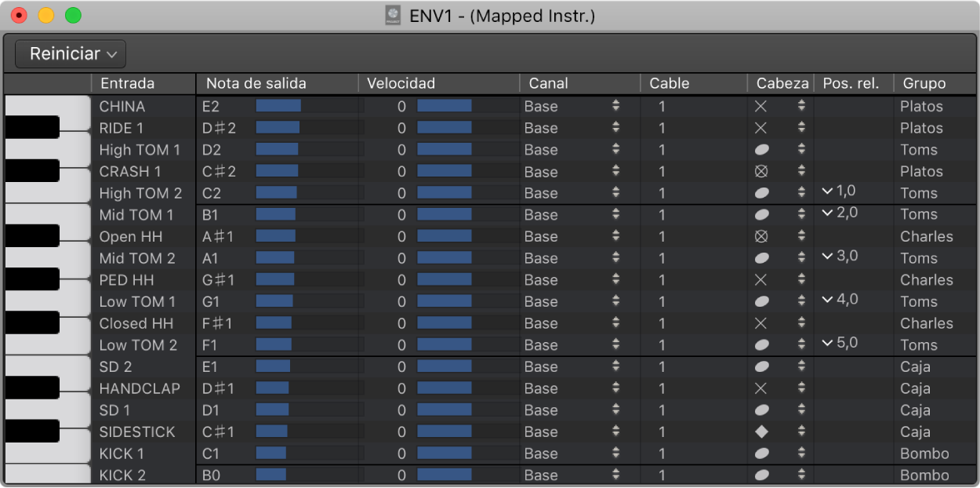Expand the 4,0 relative position for Low TOM 1

[826, 299]
